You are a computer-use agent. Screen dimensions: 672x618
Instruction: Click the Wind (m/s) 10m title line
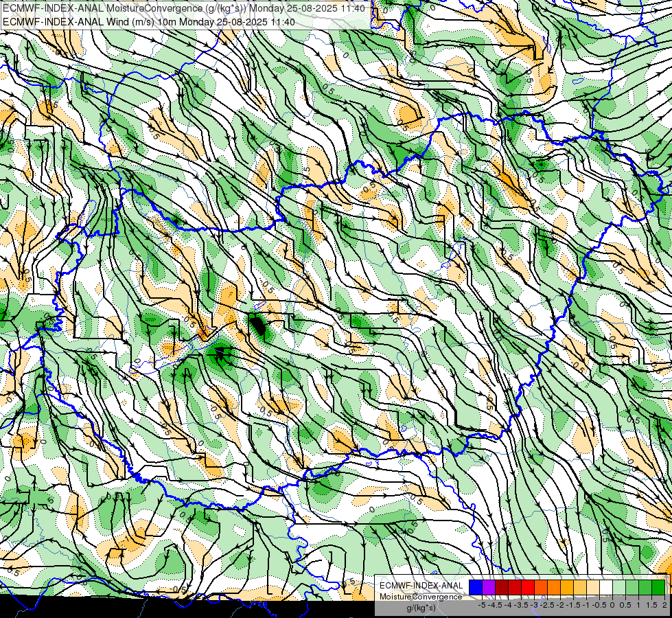(149, 21)
